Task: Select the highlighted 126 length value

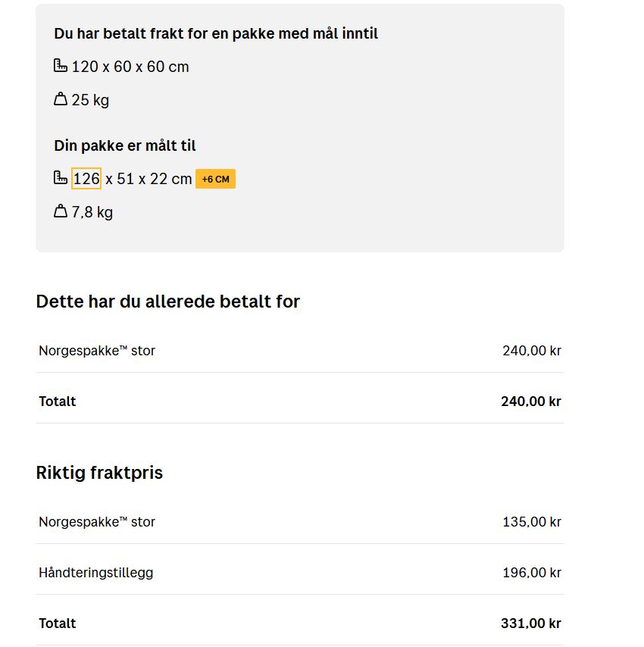Action: (86, 179)
